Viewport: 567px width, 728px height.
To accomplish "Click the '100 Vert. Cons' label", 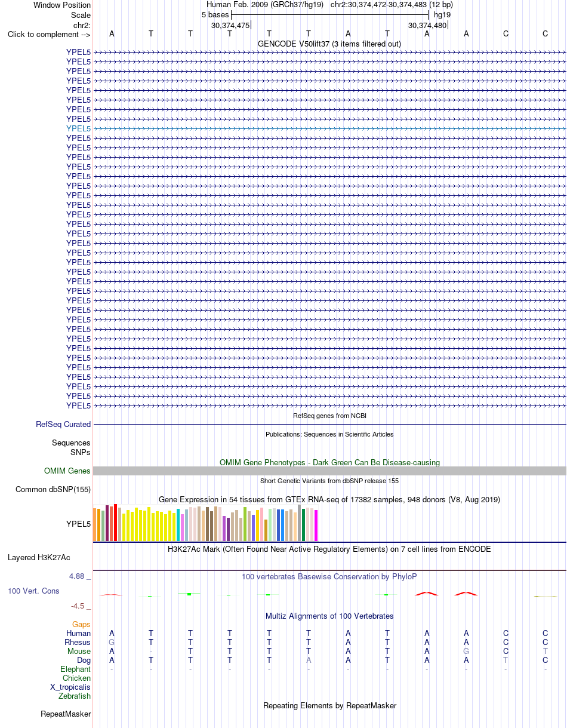I will pyautogui.click(x=33, y=591).
